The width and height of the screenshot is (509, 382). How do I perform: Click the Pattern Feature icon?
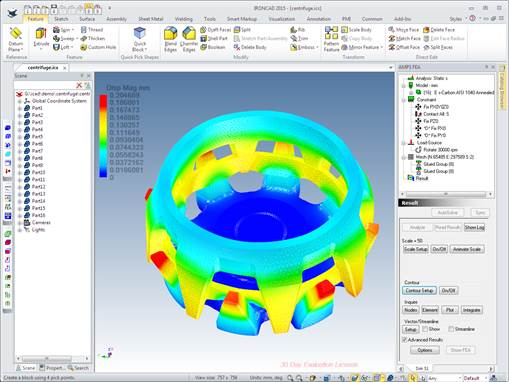pos(331,39)
